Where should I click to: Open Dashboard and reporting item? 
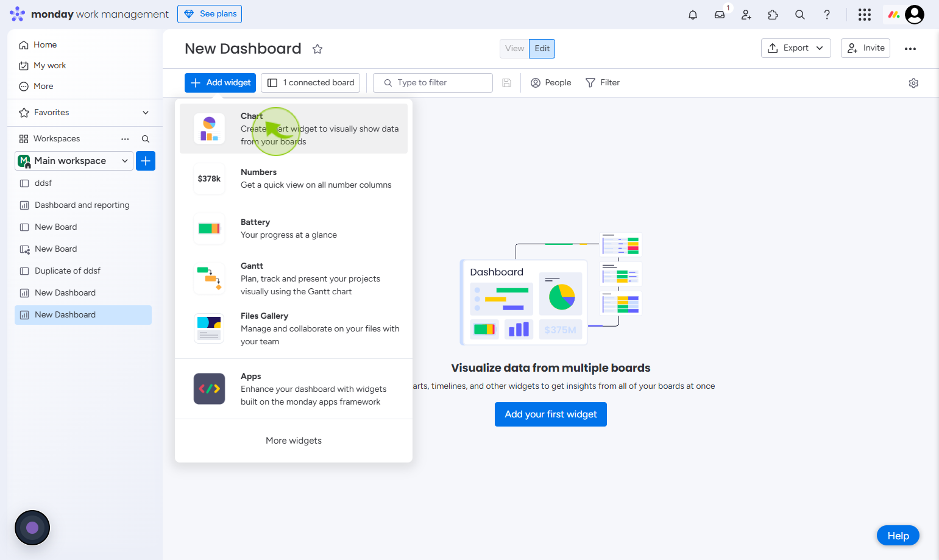click(83, 205)
